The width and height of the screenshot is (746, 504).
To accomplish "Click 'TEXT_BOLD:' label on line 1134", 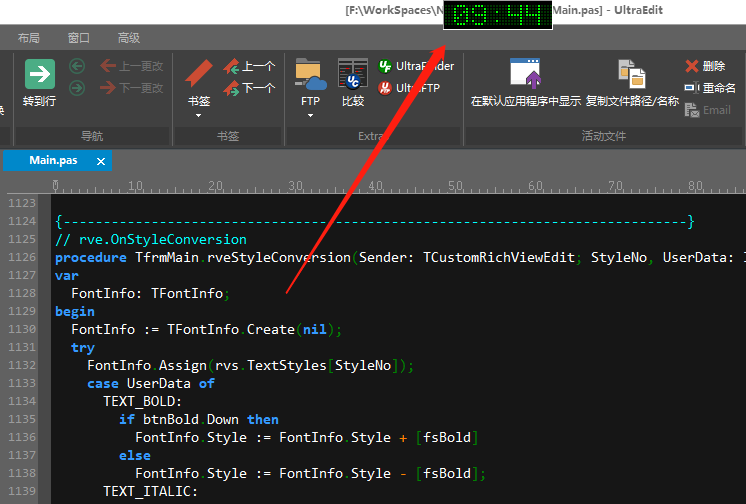I will pyautogui.click(x=143, y=402).
